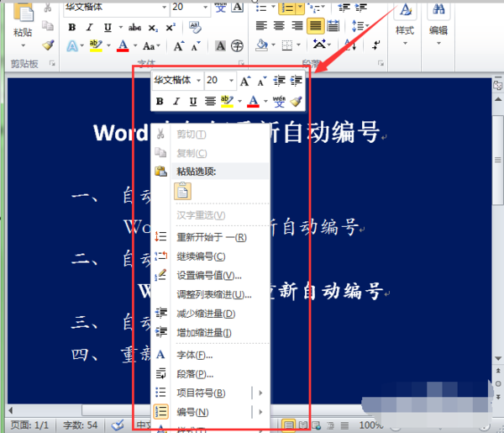Apply the red font color in the ribbon
The image size is (504, 433).
click(123, 45)
